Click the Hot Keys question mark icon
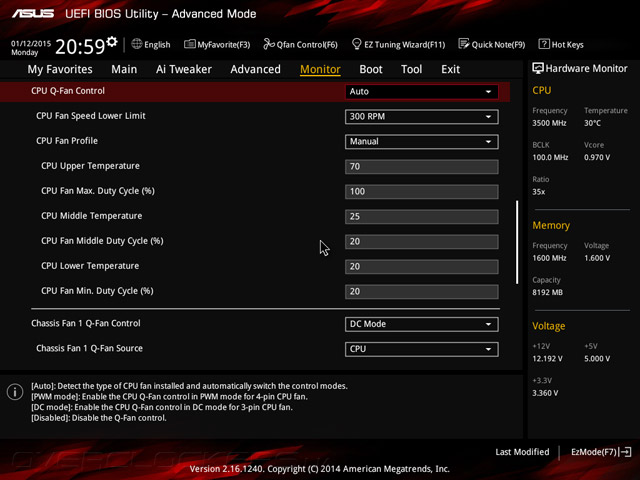 (544, 44)
